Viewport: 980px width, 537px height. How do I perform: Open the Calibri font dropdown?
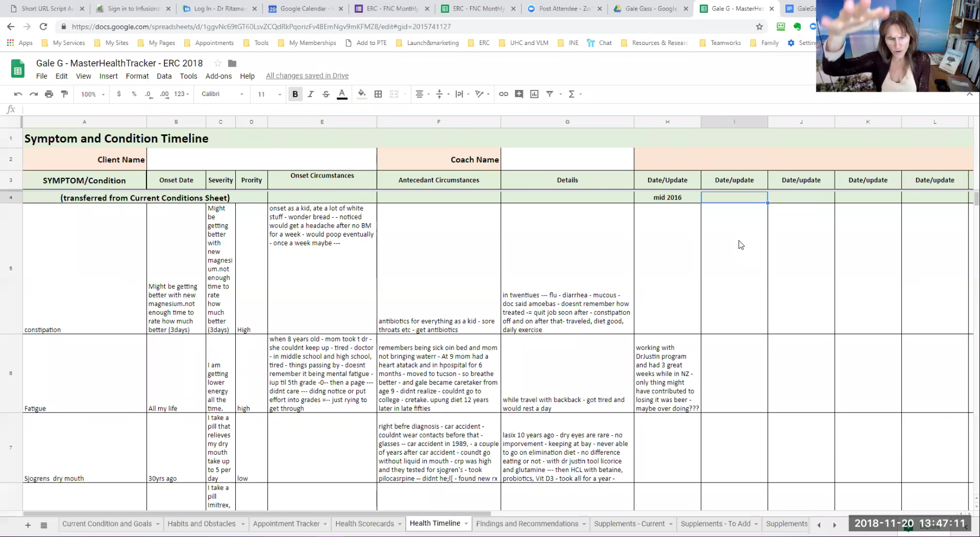tap(223, 94)
